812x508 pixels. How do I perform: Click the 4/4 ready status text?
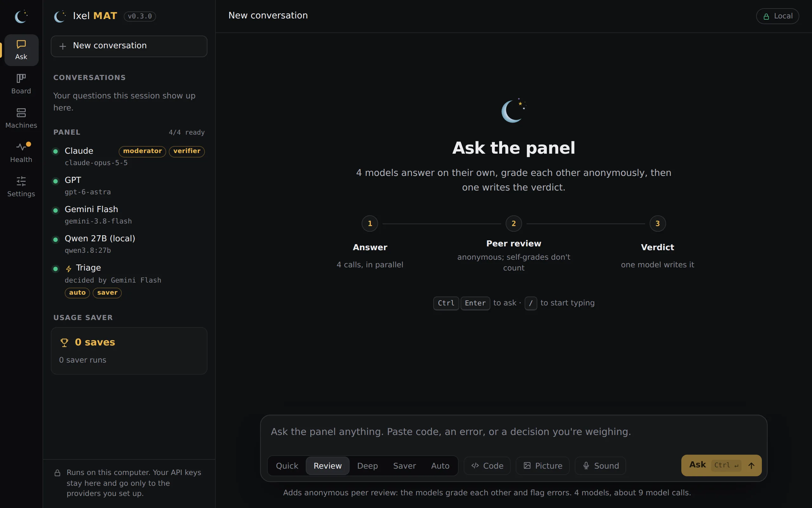(187, 132)
